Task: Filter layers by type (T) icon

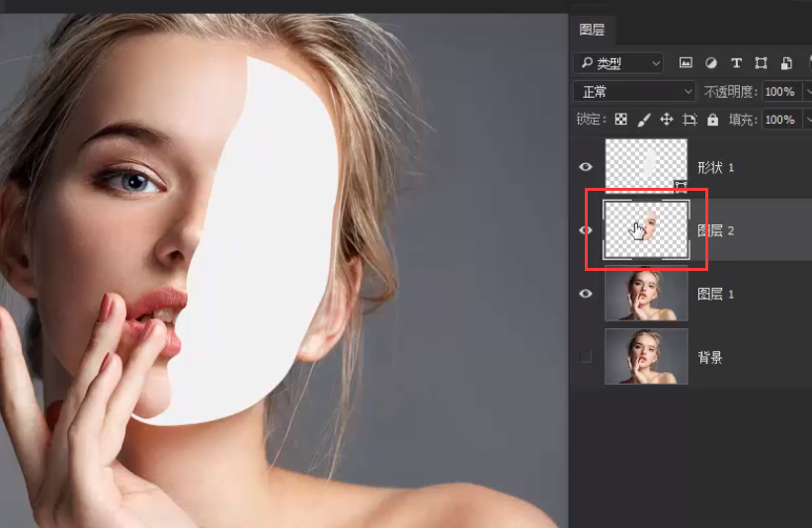Action: pos(736,63)
